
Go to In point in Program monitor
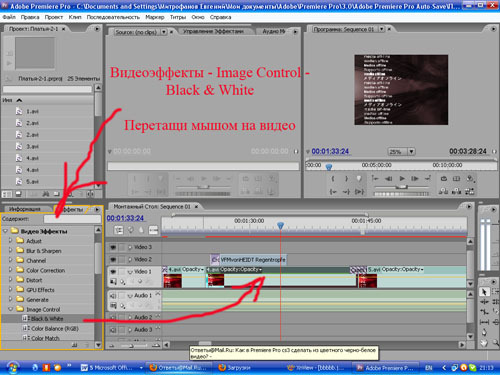pos(333,192)
